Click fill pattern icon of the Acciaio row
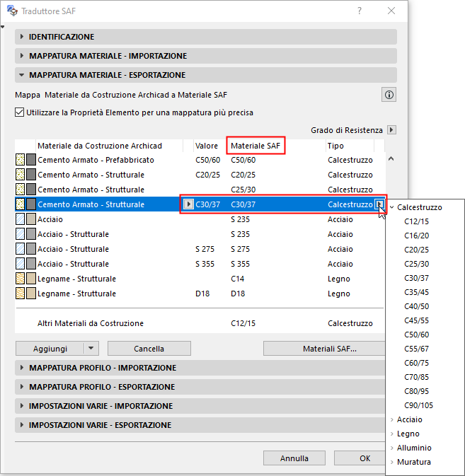The height and width of the screenshot is (476, 465). (x=20, y=219)
